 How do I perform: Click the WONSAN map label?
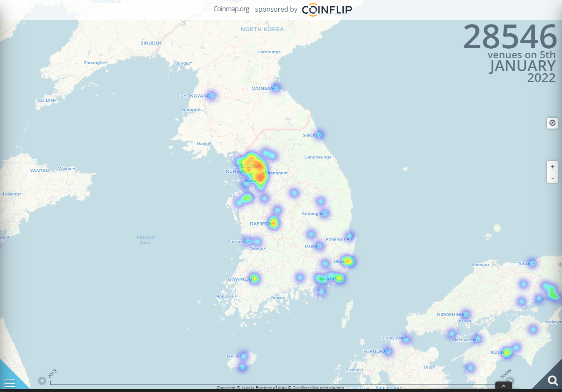pyautogui.click(x=263, y=88)
